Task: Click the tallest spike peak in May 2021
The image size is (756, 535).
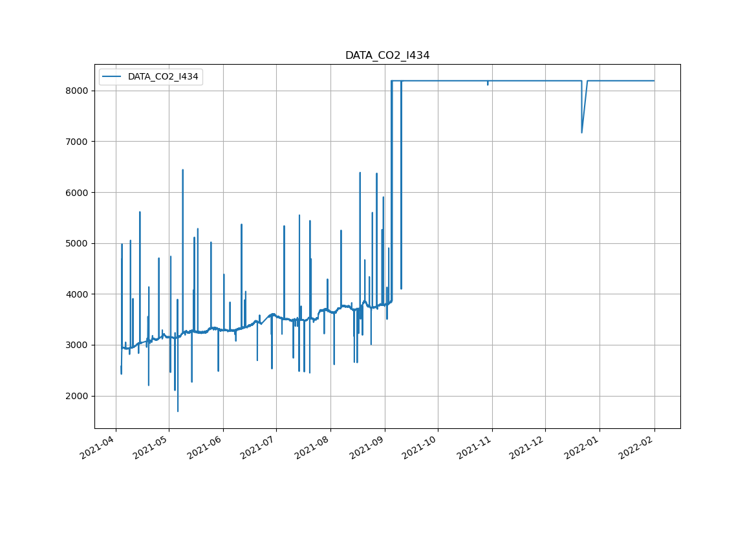Action: pos(182,170)
